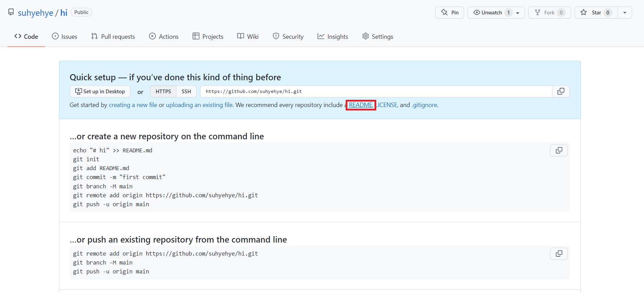Screen dimensions: 644x306
Task: Click the Fork count badge showing 0
Action: (x=561, y=12)
